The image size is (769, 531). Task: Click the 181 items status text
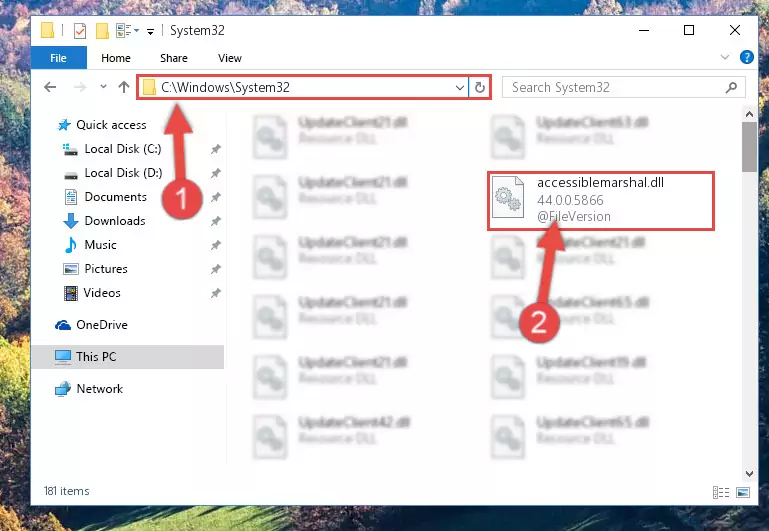pos(67,491)
